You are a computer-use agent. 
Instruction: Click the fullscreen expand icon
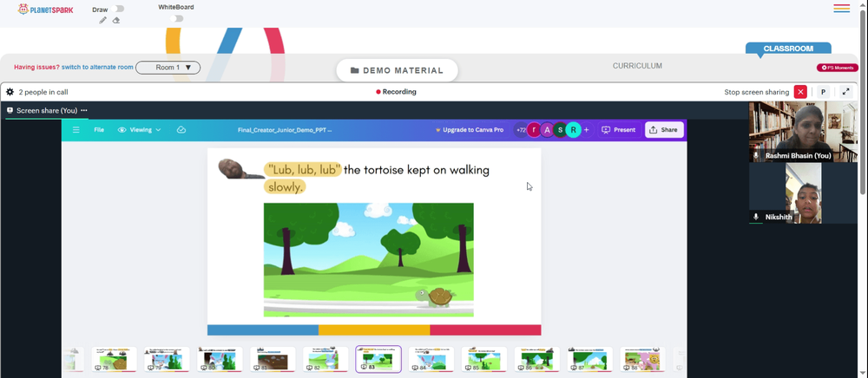(845, 92)
